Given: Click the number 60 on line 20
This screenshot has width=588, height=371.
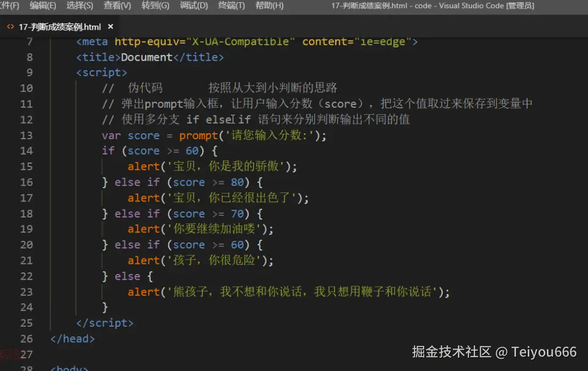Looking at the screenshot, I should click(237, 245).
